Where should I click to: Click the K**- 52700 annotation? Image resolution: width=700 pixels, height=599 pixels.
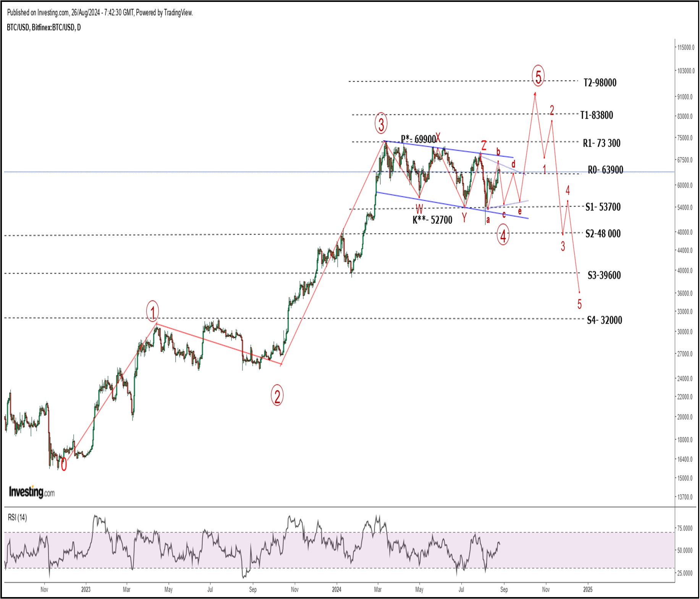pos(432,220)
